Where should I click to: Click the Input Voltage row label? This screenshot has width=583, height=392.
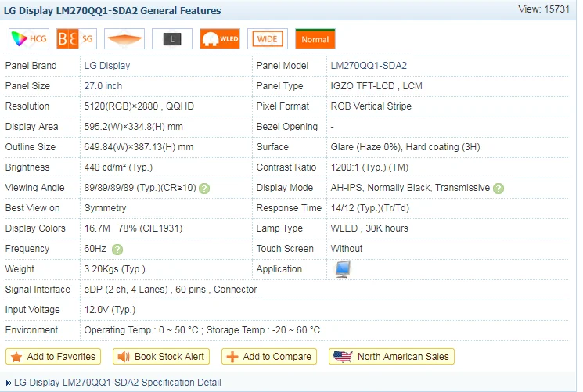tap(32, 310)
